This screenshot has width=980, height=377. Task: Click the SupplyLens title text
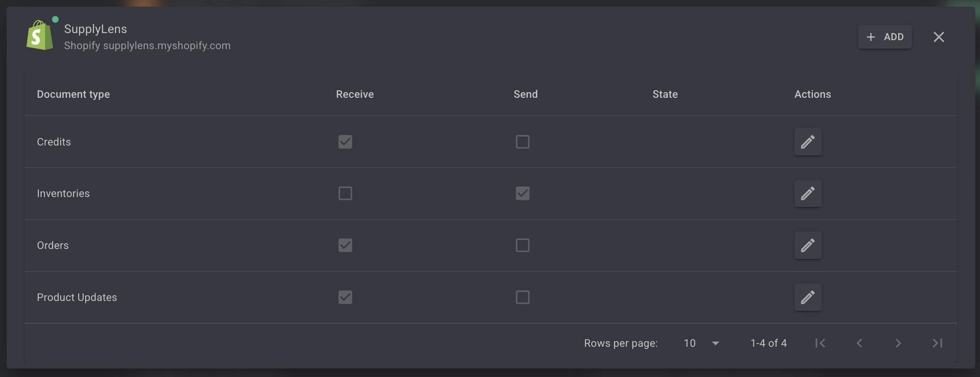[96, 29]
